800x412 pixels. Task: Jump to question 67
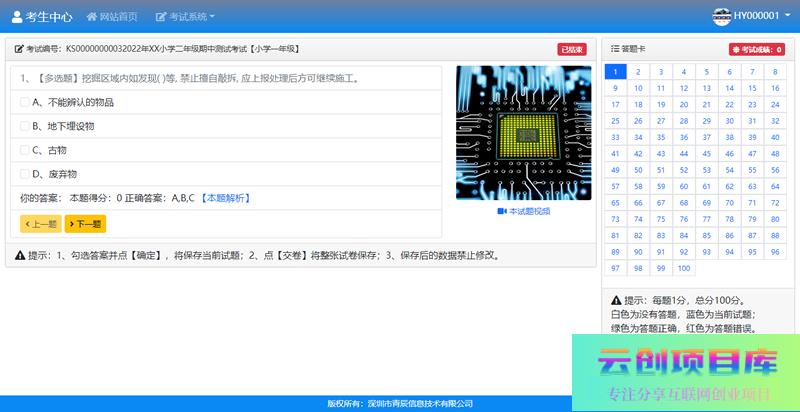coord(661,203)
